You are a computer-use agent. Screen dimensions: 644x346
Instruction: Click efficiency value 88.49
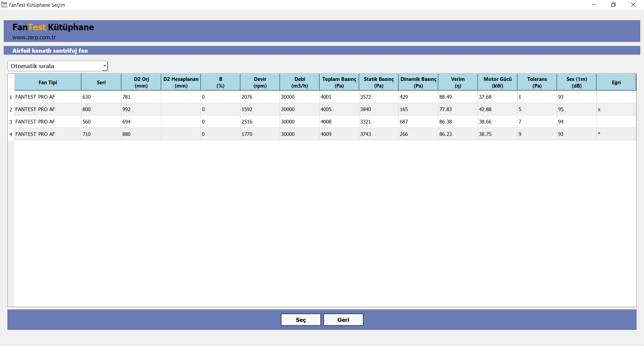point(445,97)
